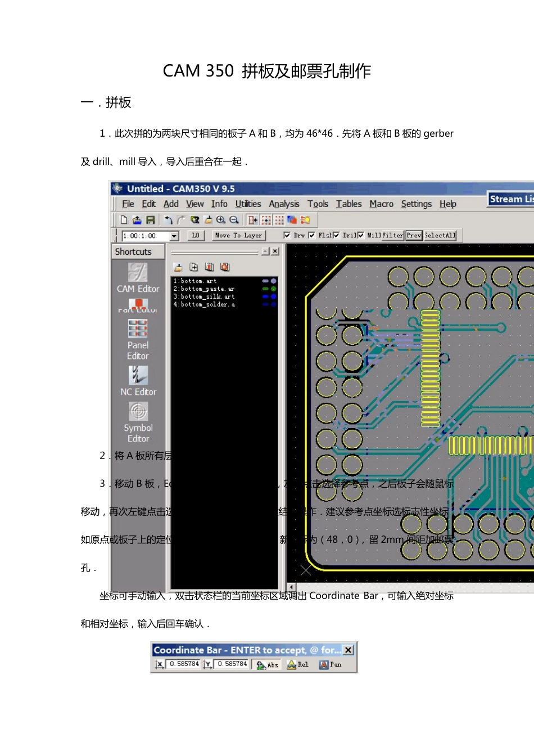
Task: Open the Utilities menu
Action: coord(248,204)
